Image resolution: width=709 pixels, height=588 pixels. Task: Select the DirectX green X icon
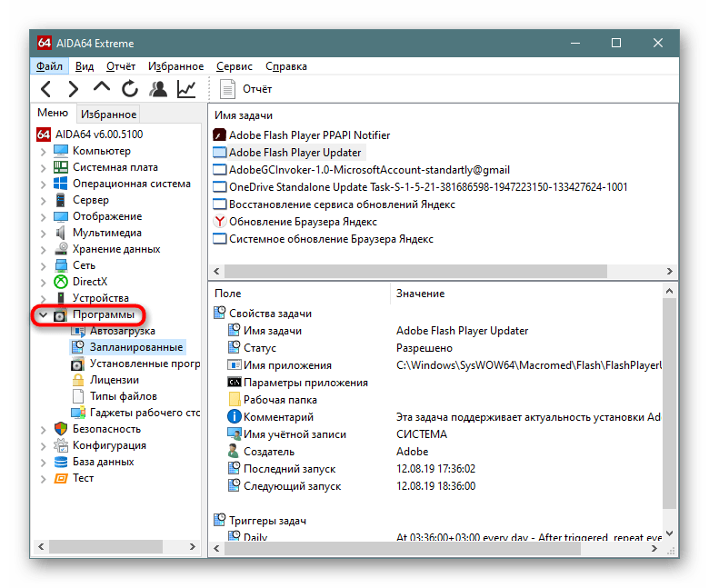click(61, 282)
